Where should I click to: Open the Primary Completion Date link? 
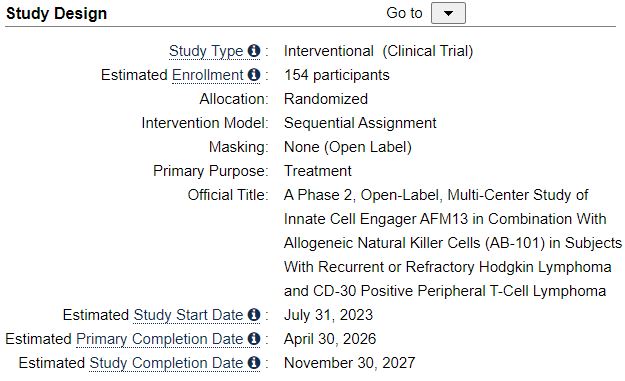coord(159,339)
